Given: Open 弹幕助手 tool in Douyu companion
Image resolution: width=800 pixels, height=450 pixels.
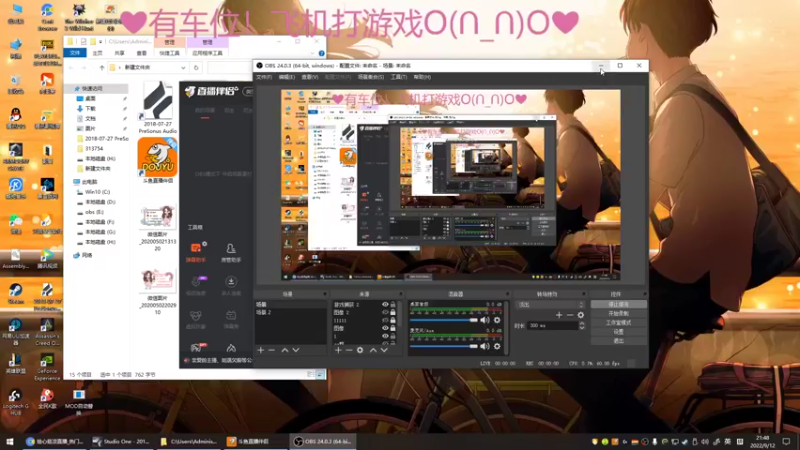Looking at the screenshot, I should pyautogui.click(x=196, y=252).
